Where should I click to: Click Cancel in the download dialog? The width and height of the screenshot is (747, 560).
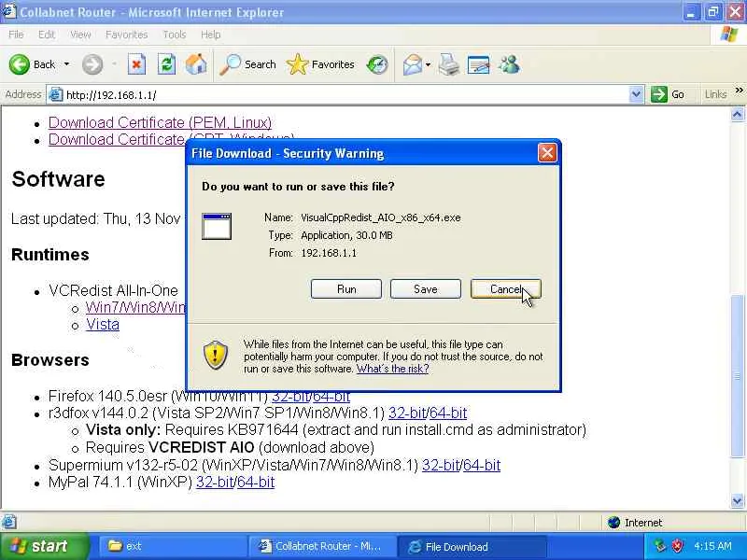point(506,289)
